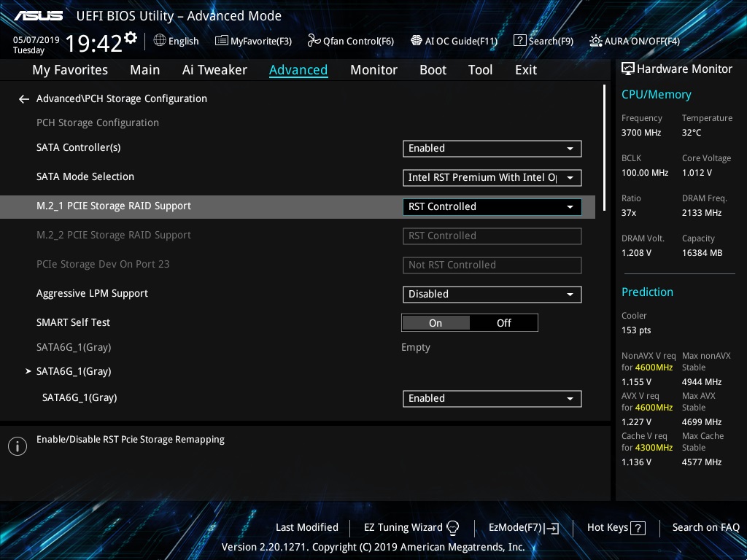Image resolution: width=747 pixels, height=560 pixels.
Task: Click the EZ Tuning Wizard bulb icon
Action: tap(452, 528)
